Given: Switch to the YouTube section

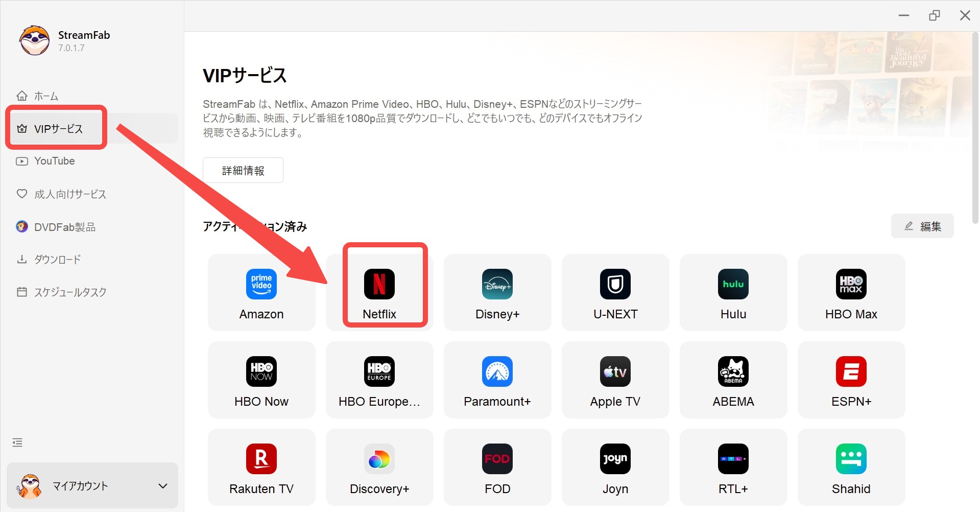Looking at the screenshot, I should point(54,161).
